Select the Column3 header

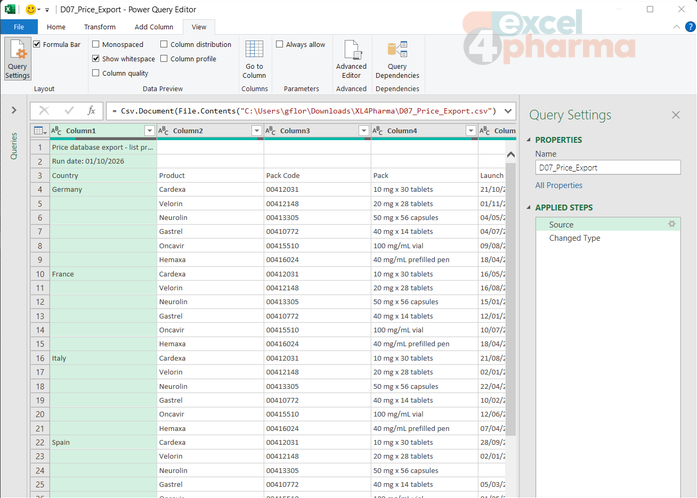317,131
